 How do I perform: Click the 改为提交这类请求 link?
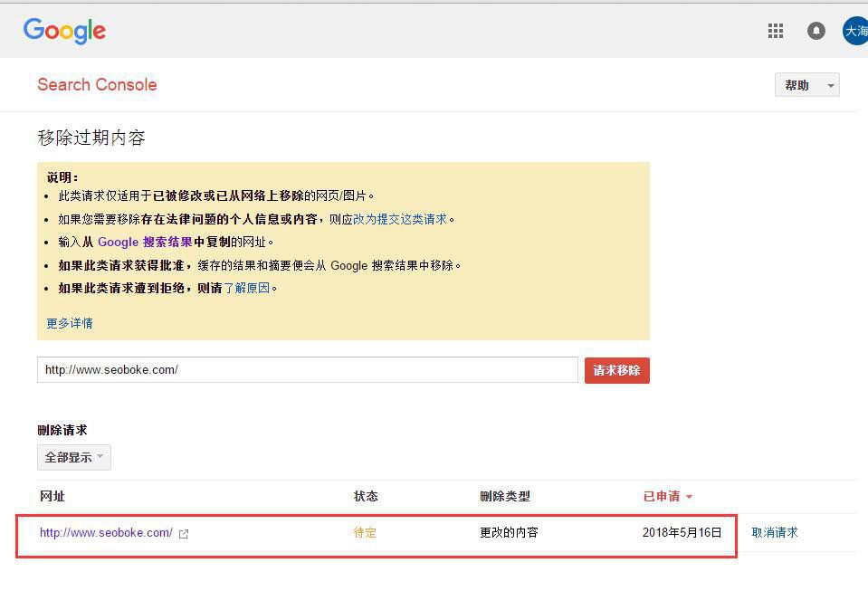400,219
